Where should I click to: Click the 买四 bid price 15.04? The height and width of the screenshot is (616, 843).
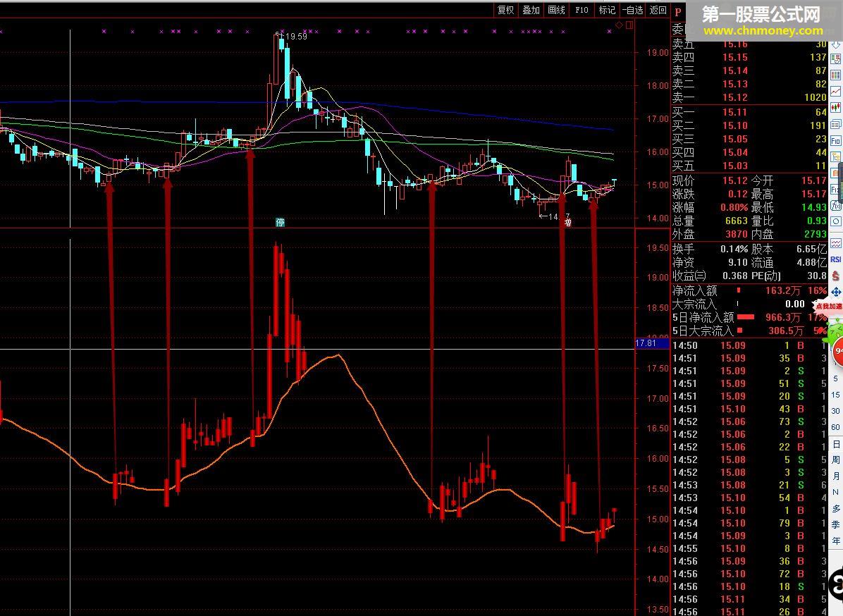point(735,152)
